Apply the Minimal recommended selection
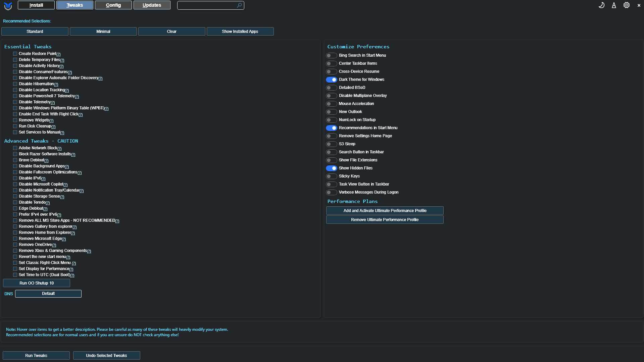Image resolution: width=644 pixels, height=362 pixels. 103,31
